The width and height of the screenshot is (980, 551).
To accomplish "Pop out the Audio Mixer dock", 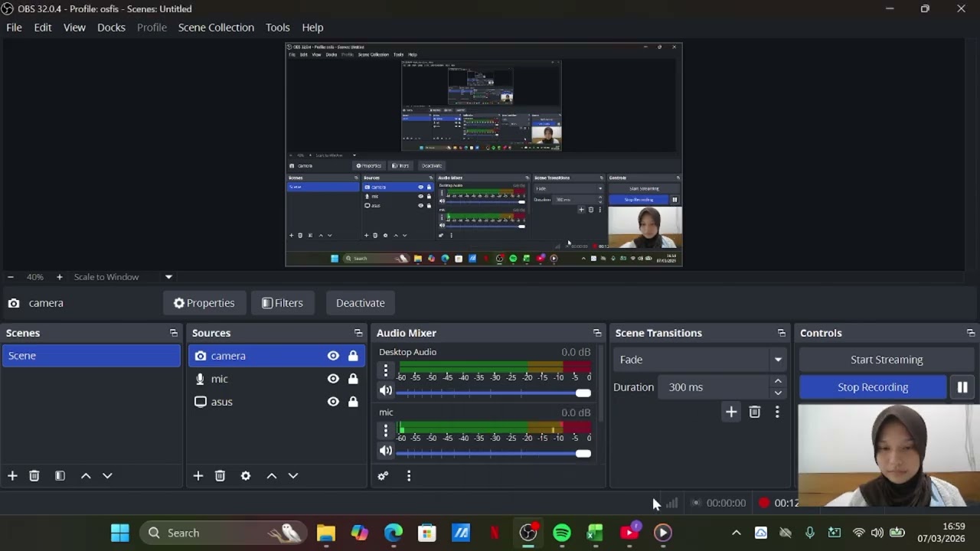I will (597, 333).
